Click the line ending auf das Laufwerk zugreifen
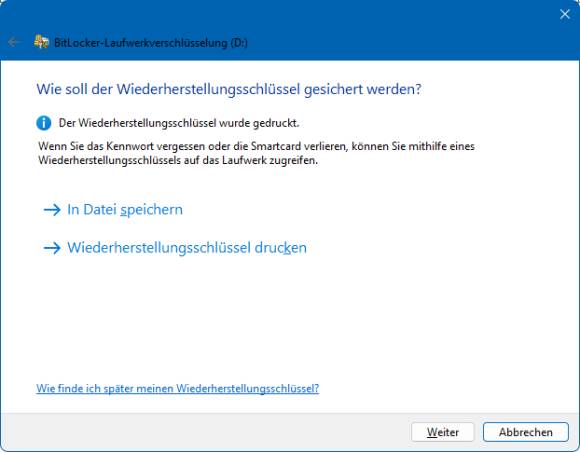Viewport: 580px width, 452px height. 178,161
